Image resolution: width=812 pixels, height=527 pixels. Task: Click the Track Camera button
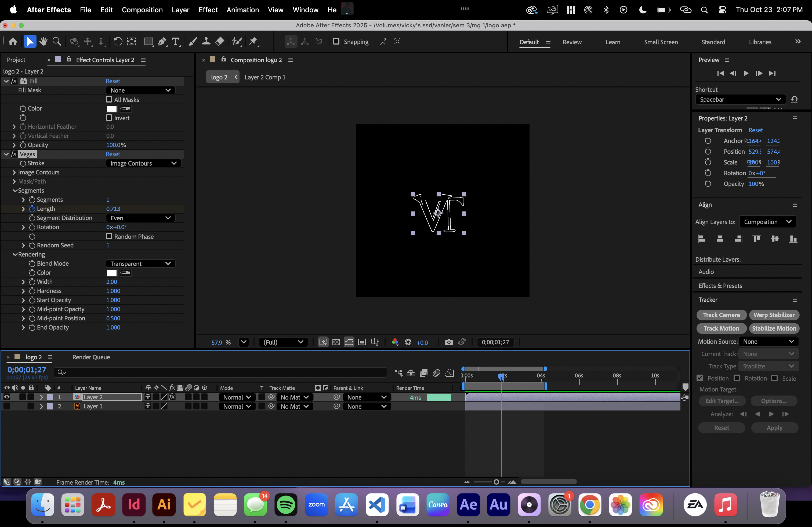click(x=721, y=315)
